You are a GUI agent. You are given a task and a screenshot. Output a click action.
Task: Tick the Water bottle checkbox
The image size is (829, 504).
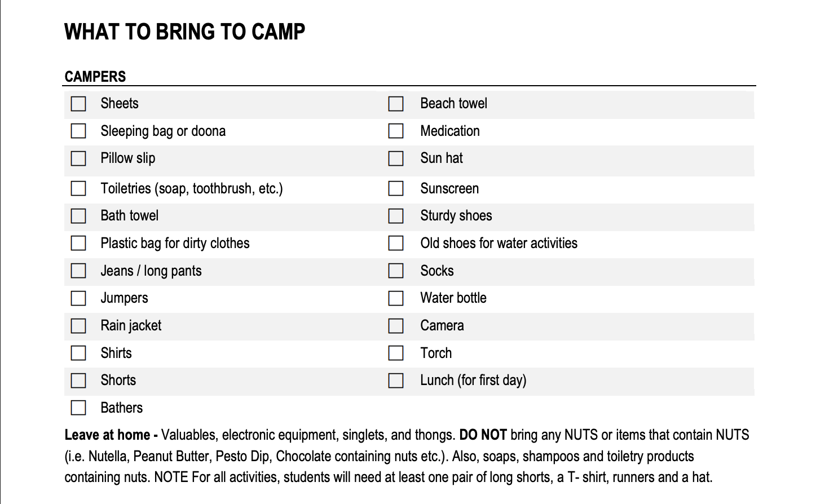(x=396, y=298)
